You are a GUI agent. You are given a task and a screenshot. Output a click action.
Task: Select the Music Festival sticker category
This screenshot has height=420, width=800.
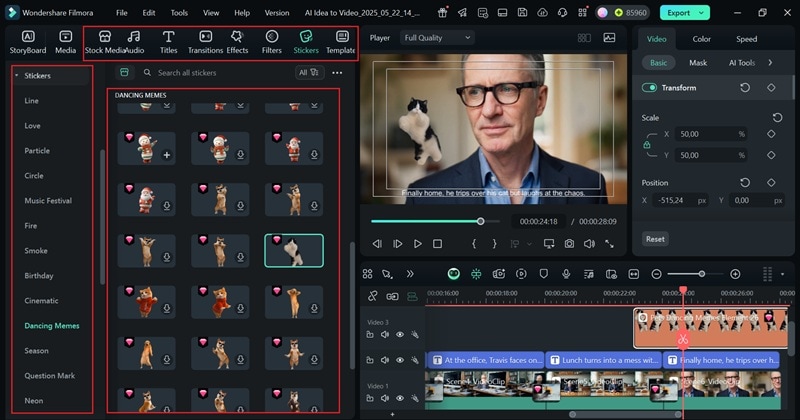pyautogui.click(x=48, y=201)
